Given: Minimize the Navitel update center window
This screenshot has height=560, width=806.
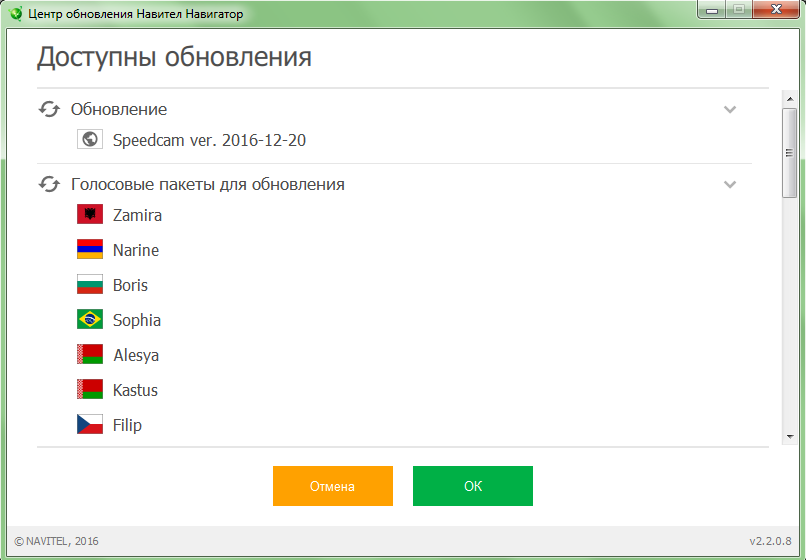Looking at the screenshot, I should click(712, 10).
